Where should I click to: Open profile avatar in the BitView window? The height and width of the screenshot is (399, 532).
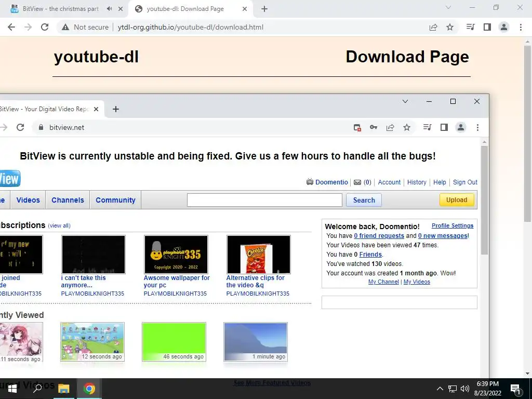(x=461, y=128)
